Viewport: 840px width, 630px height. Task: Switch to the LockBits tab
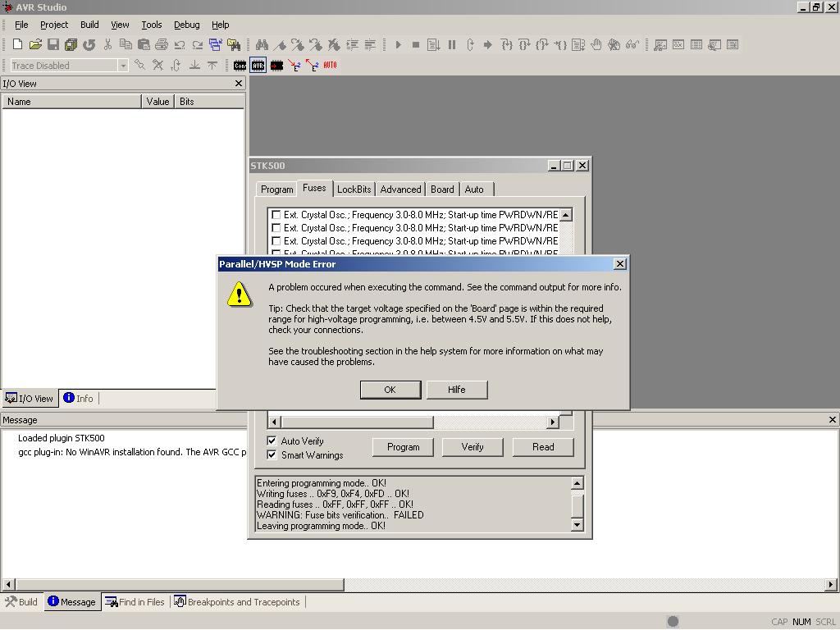pyautogui.click(x=354, y=189)
